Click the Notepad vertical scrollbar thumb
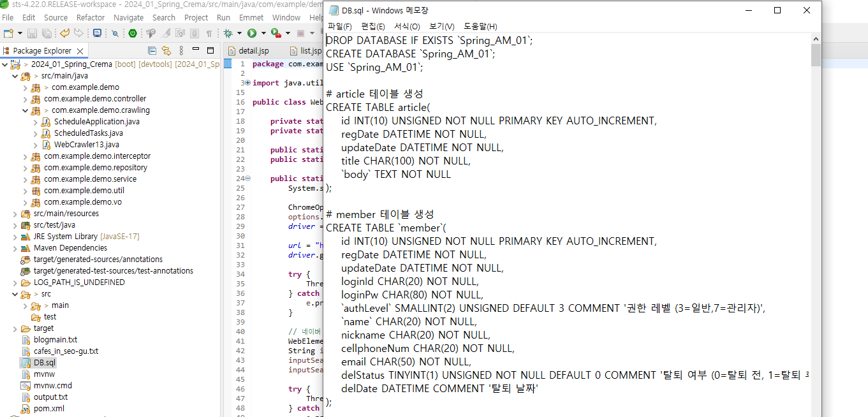Viewport: 868px width, 417px height. tap(816, 55)
